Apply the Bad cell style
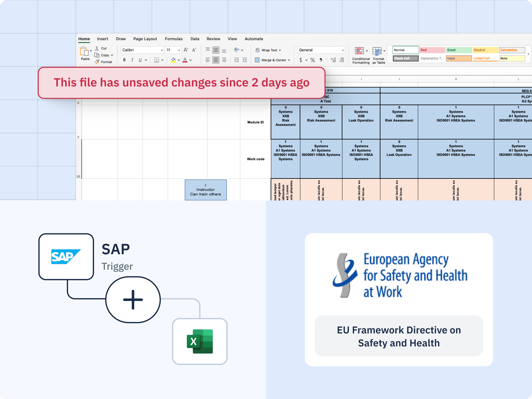 [x=432, y=50]
